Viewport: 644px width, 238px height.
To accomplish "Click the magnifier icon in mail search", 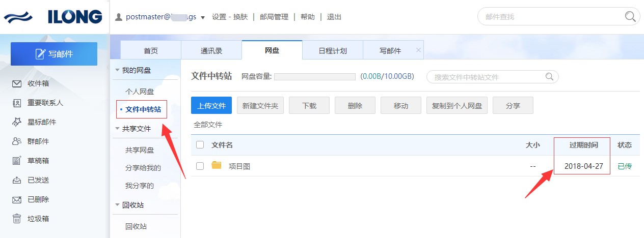I will tap(630, 17).
